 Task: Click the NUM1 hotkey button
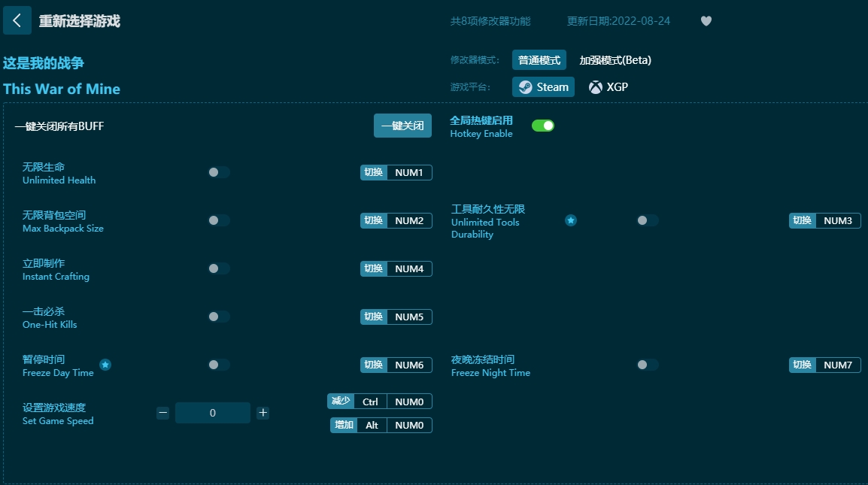(x=409, y=172)
